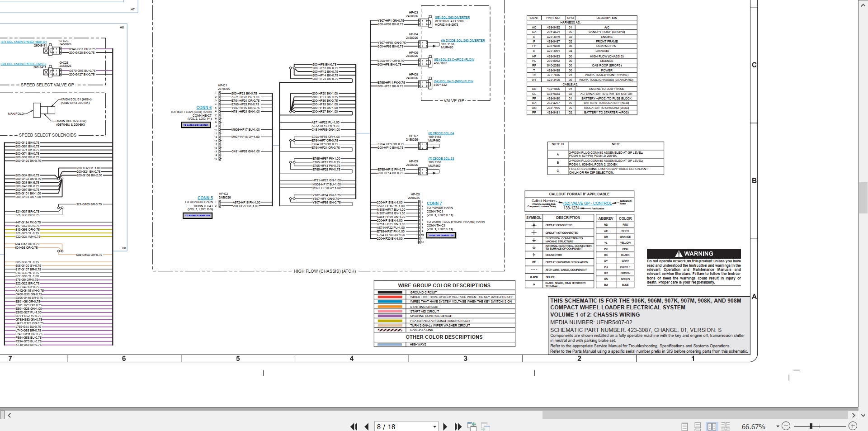Viewport: 868px width, 431px height.
Task: Open the zoom percentage dropdown
Action: [x=778, y=426]
